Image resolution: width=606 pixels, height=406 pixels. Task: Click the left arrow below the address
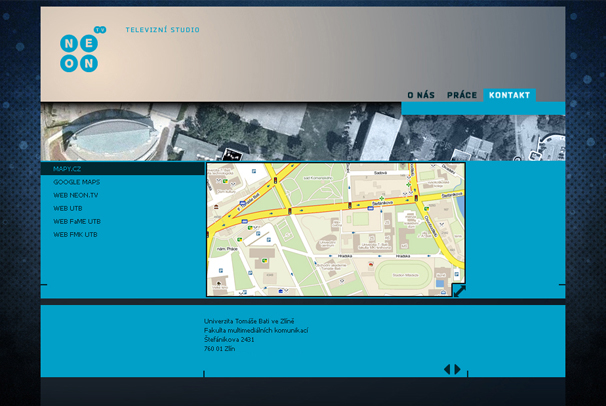pos(447,369)
